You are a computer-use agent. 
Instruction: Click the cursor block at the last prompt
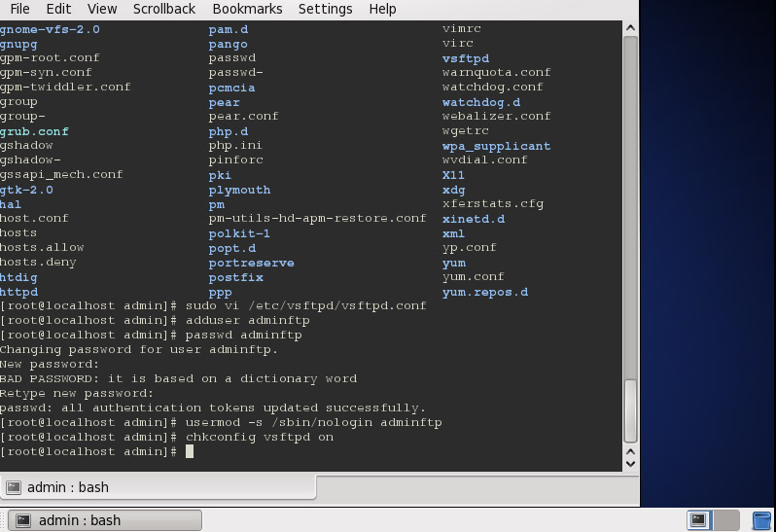click(x=190, y=451)
